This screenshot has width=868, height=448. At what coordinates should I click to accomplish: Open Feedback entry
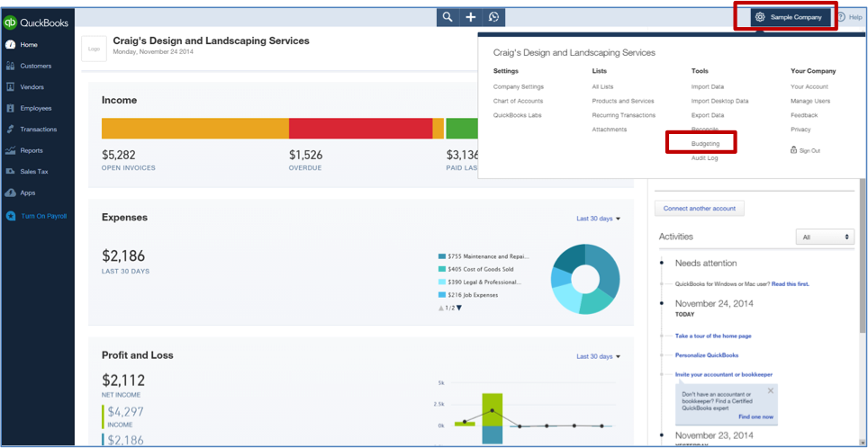(x=804, y=115)
